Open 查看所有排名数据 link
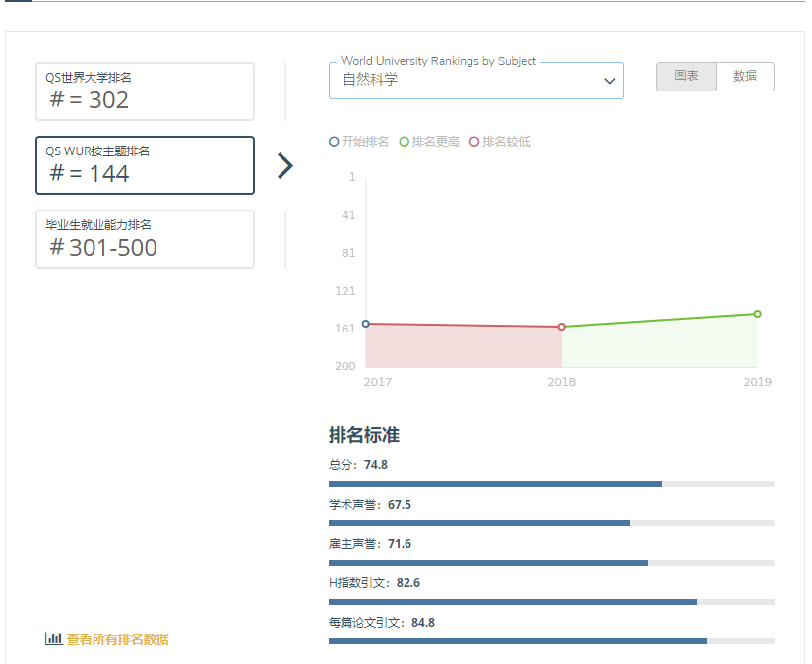 point(117,639)
